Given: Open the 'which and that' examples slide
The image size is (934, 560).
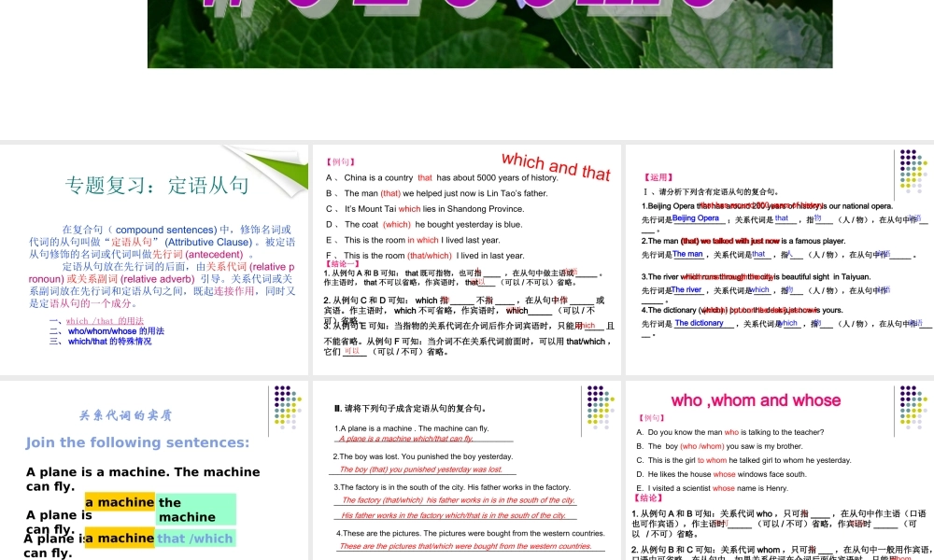Looking at the screenshot, I should pyautogui.click(x=467, y=259).
